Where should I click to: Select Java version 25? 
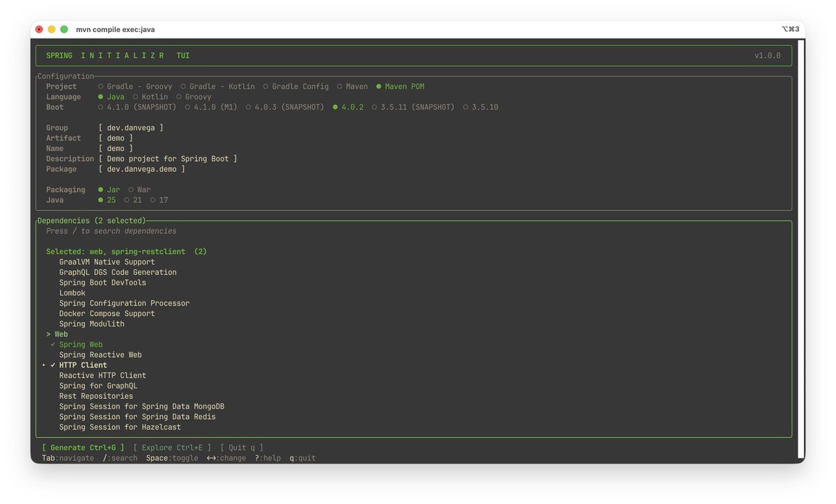point(107,200)
